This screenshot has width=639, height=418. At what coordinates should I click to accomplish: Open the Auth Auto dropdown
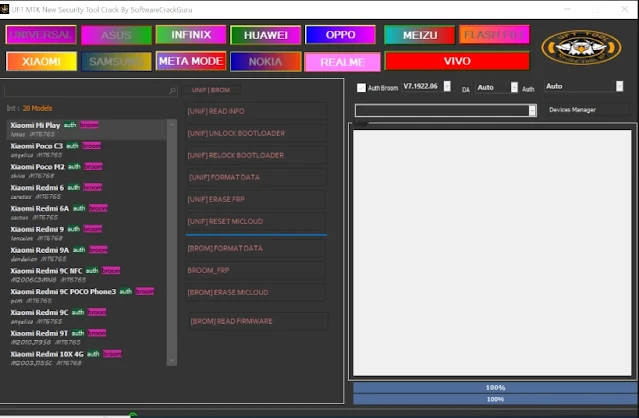click(x=619, y=86)
